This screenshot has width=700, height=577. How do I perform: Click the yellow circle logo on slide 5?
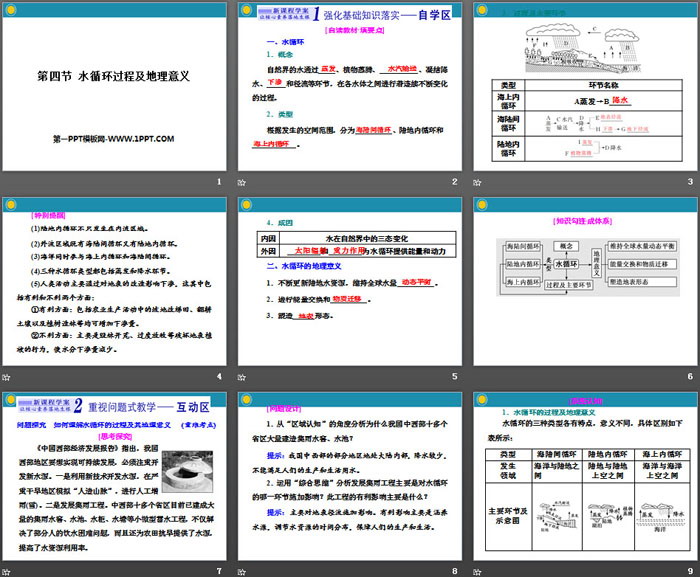[x=246, y=205]
